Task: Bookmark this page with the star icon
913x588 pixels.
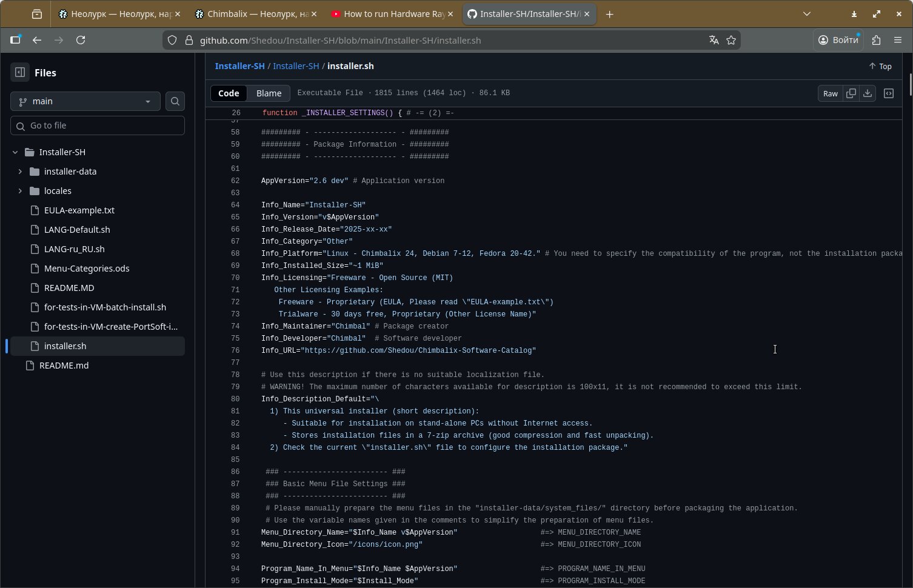Action: [x=731, y=40]
